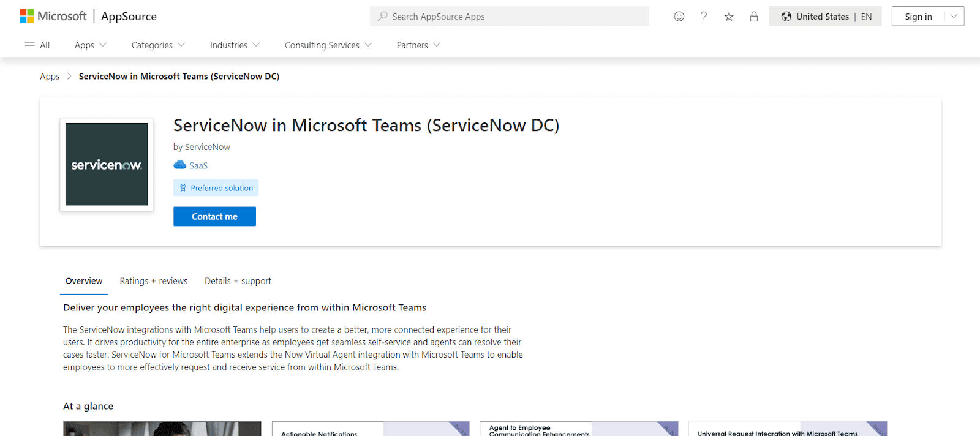
Task: Open the favorites star icon
Action: coord(729,17)
